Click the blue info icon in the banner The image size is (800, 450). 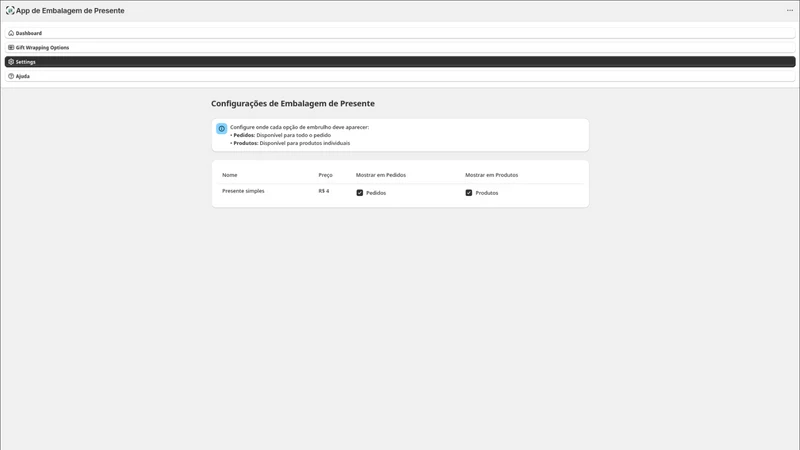pyautogui.click(x=221, y=129)
